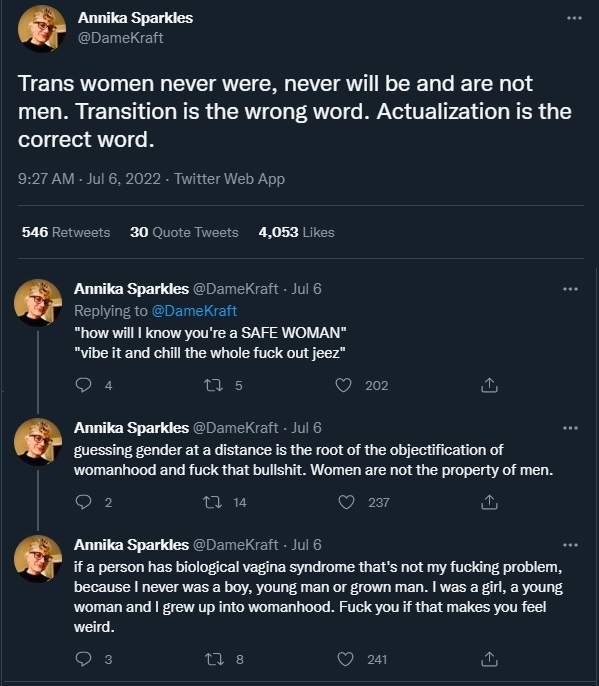Image resolution: width=599 pixels, height=686 pixels.
Task: Open the @DameKraft mention link
Action: point(194,311)
